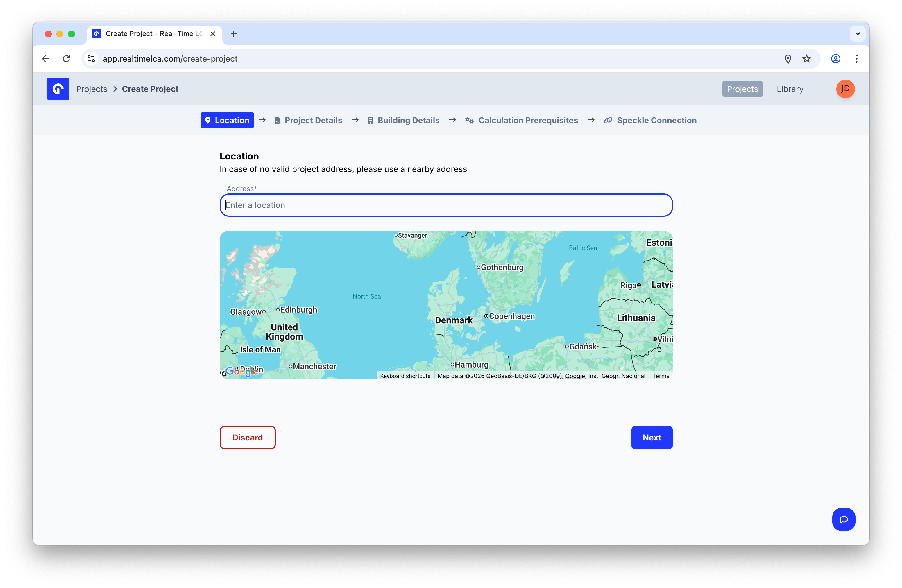Click United Kingdom label on the map

284,332
